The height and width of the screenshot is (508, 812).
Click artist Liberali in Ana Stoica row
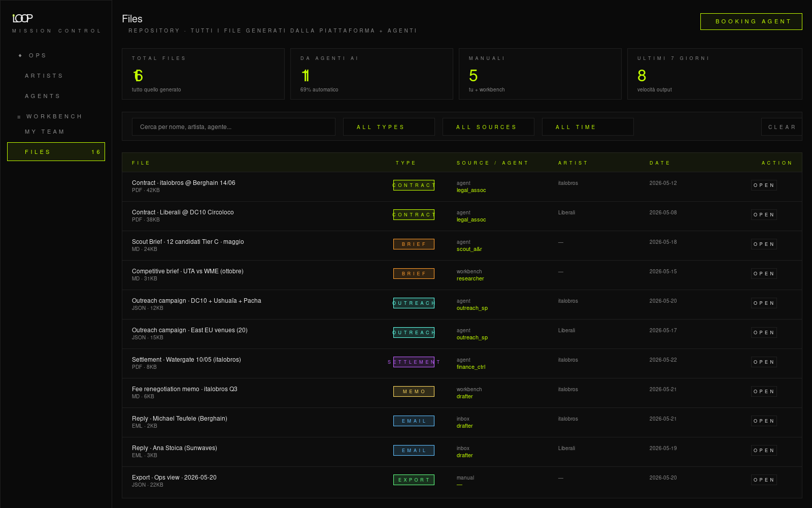tap(567, 449)
